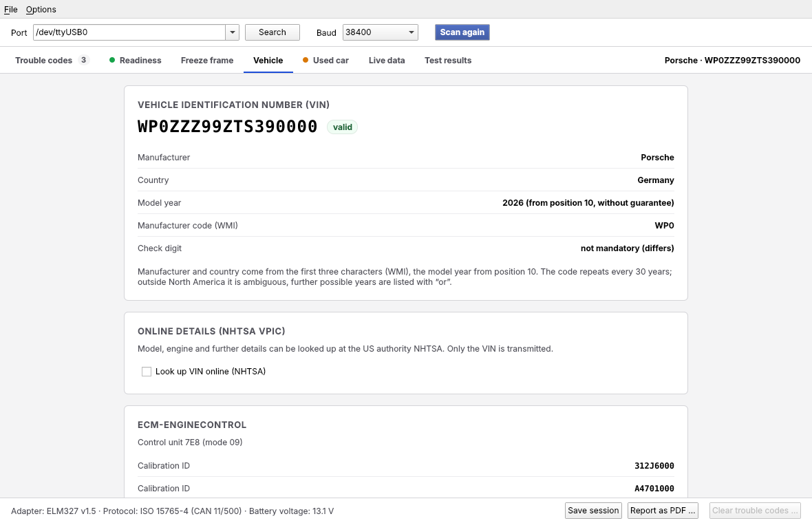Open the File menu

[x=11, y=10]
